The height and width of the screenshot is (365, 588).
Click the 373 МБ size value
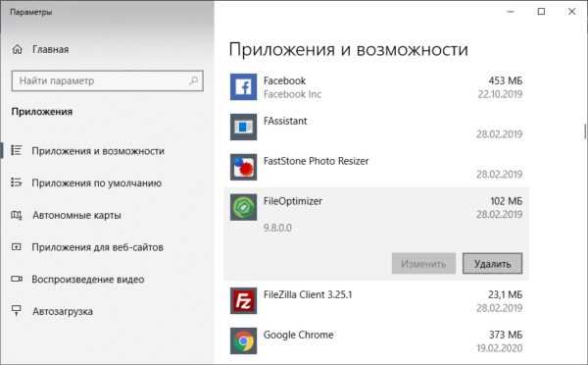tap(506, 335)
